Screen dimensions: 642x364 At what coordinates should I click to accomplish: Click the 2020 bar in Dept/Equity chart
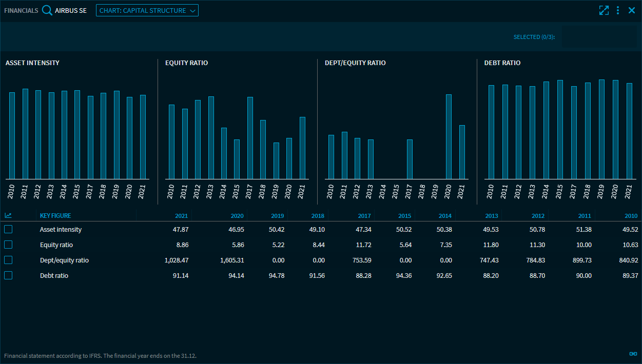click(449, 136)
